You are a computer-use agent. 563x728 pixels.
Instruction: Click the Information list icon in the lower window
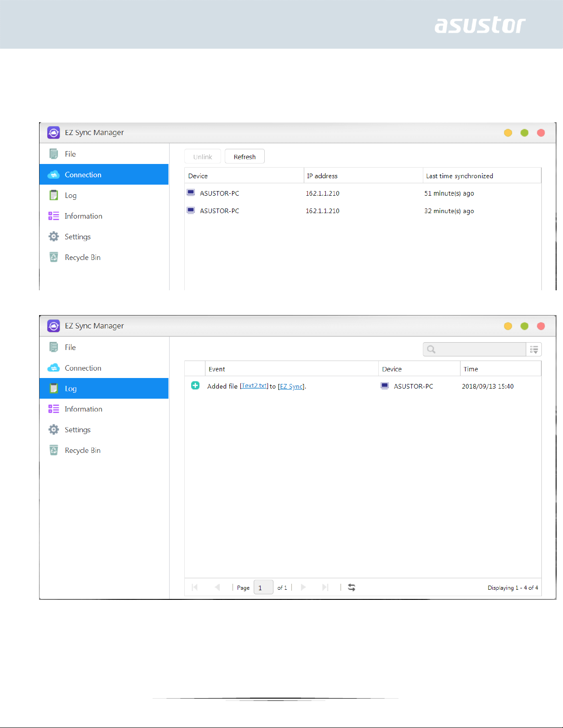click(x=54, y=409)
